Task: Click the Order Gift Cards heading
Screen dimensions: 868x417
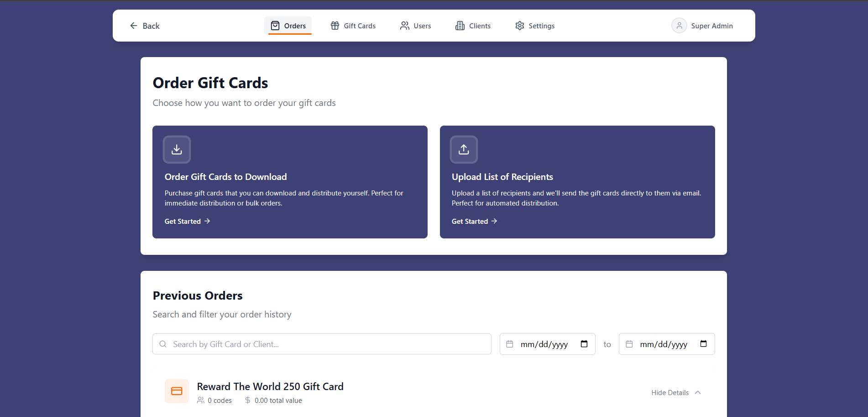Action: [x=210, y=83]
